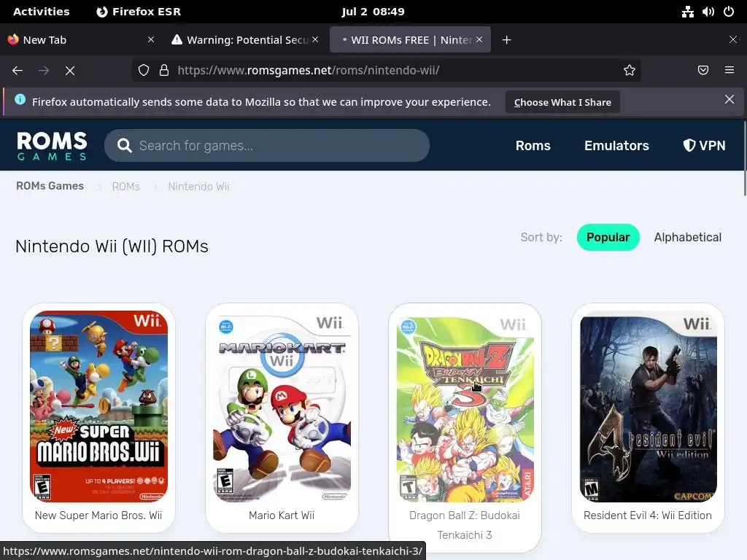Open the tracking protection shield icon

tap(144, 71)
